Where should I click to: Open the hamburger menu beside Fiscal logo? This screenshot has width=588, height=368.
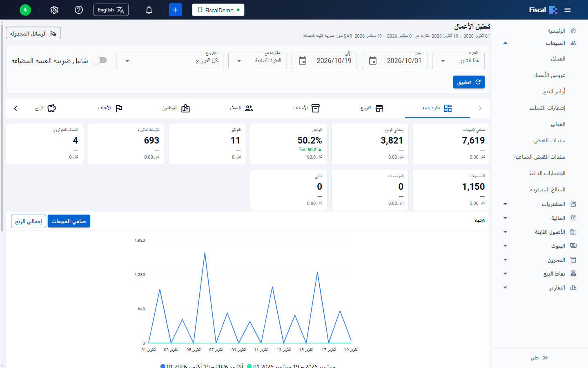568,10
